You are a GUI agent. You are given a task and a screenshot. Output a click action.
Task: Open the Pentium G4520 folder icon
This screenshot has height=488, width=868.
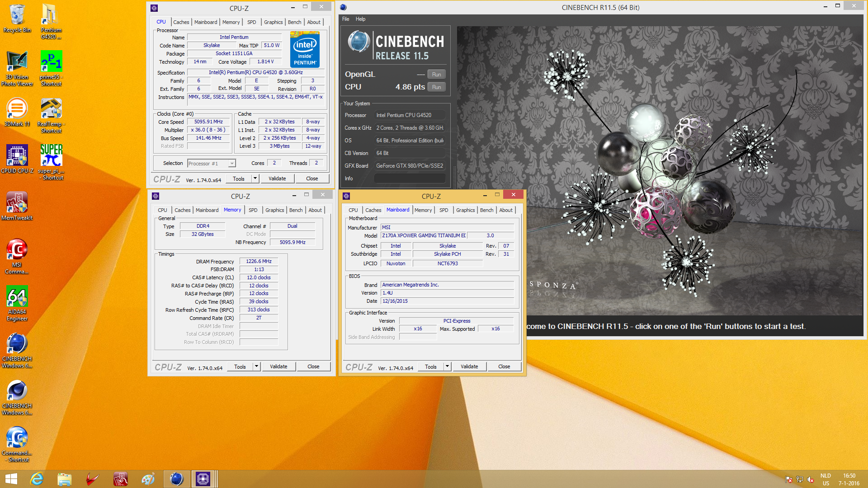tap(51, 21)
